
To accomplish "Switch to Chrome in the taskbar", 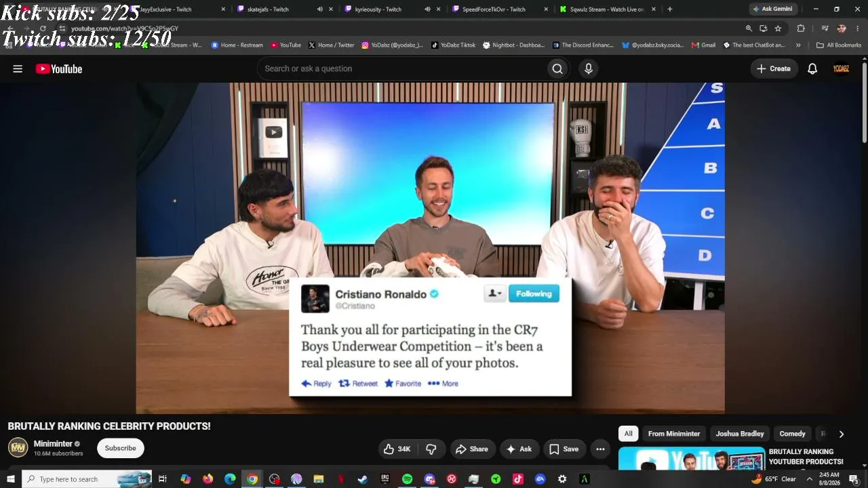I will point(252,479).
